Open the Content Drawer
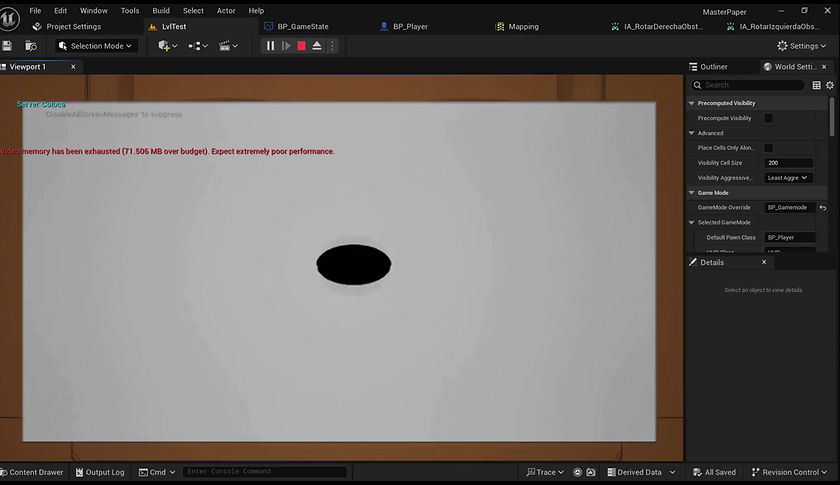This screenshot has height=485, width=840. (32, 472)
